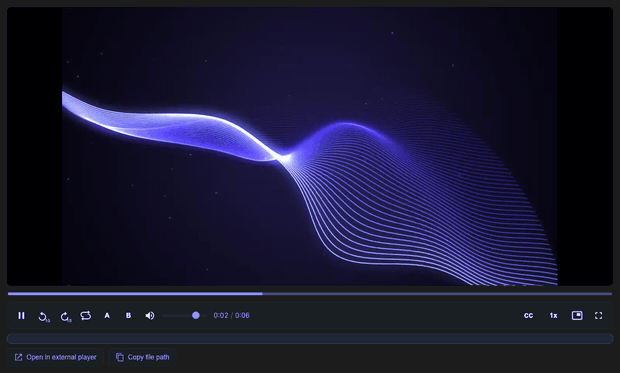Set loop point B
The image size is (620, 373).
click(x=128, y=316)
